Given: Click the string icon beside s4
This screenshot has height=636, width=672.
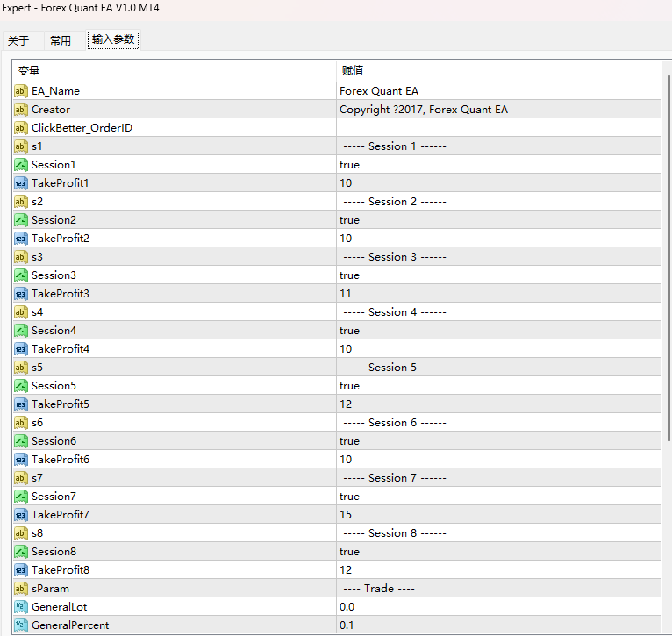Looking at the screenshot, I should coord(20,312).
